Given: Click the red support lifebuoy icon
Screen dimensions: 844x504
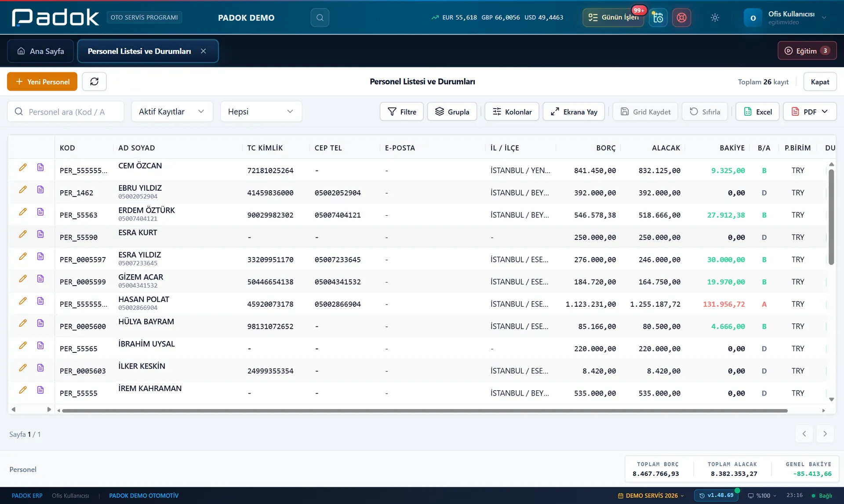Looking at the screenshot, I should [681, 18].
